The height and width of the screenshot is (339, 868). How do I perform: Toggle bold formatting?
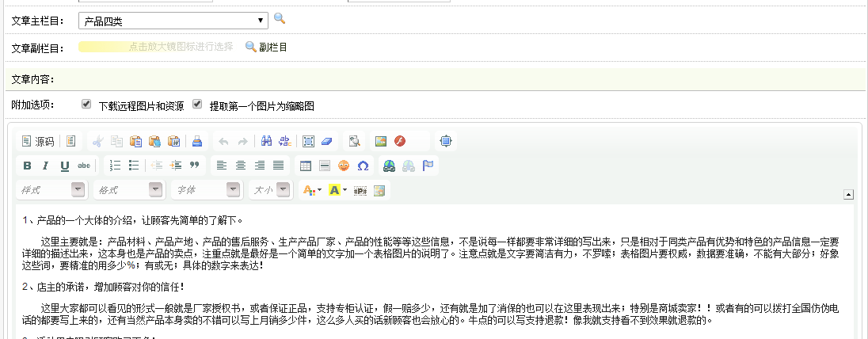[x=27, y=166]
